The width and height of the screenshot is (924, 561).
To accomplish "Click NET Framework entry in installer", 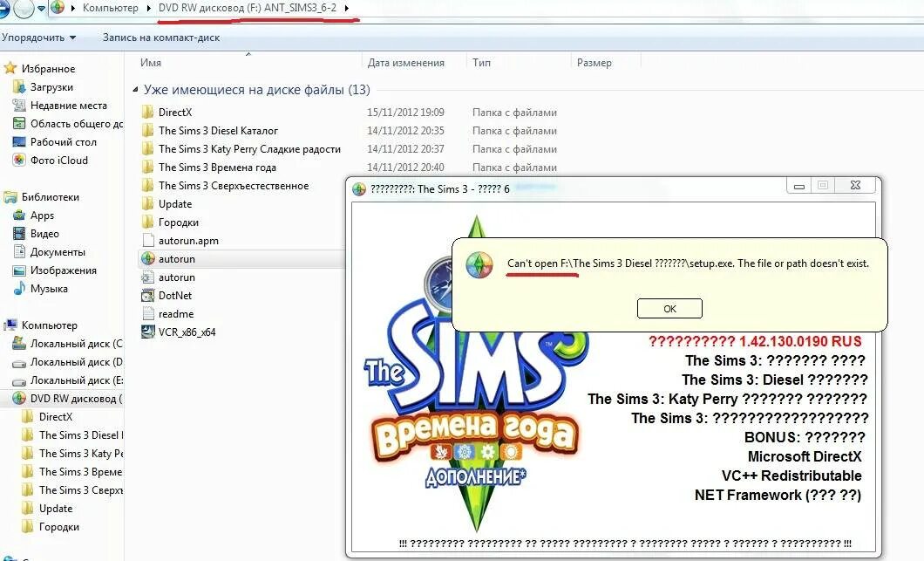I will click(778, 495).
